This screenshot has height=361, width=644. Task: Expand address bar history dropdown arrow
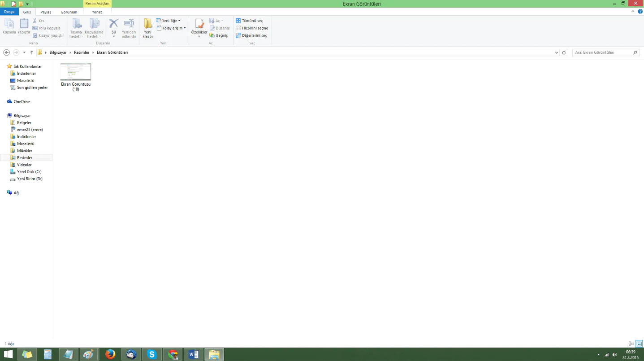click(556, 52)
